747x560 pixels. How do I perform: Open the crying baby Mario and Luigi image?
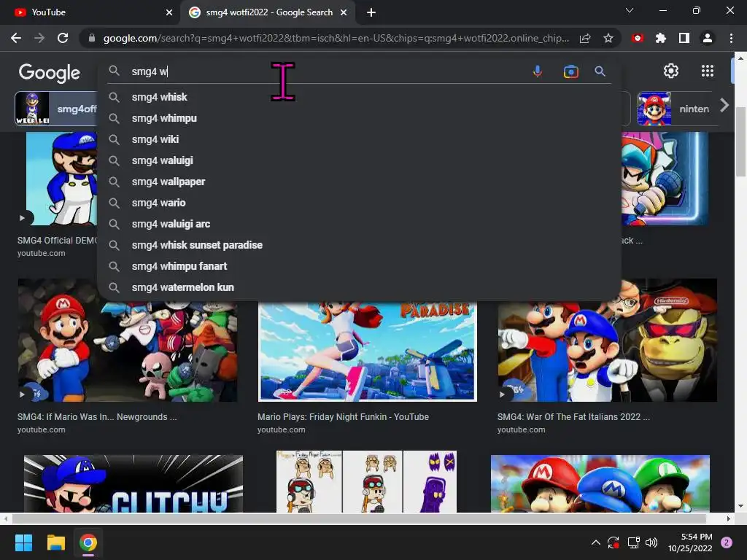[x=600, y=483]
